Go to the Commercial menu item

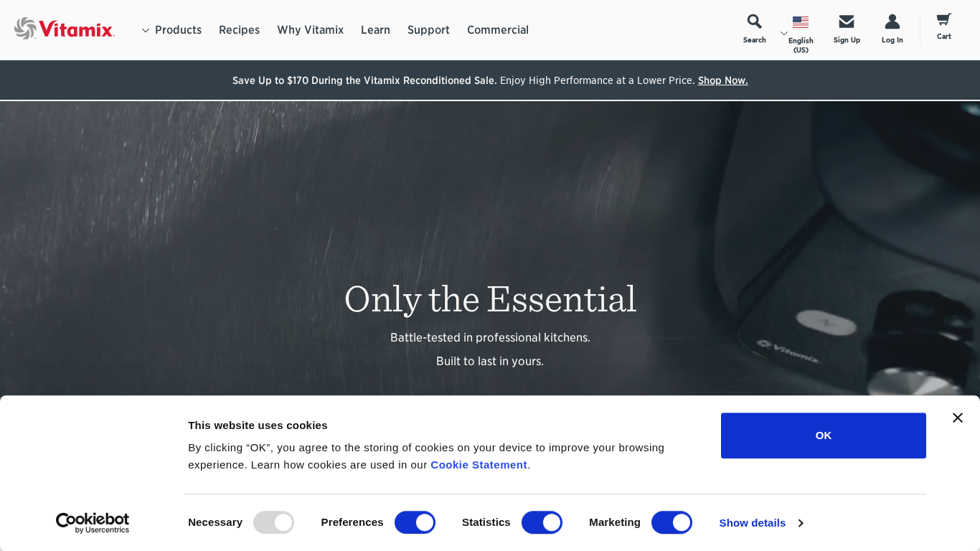pyautogui.click(x=498, y=30)
